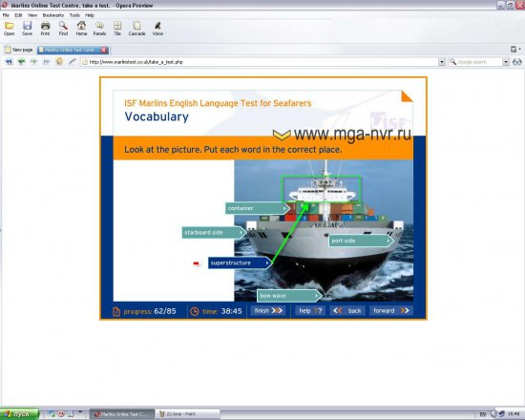
Task: Click the clock icon next to time
Action: tap(194, 311)
